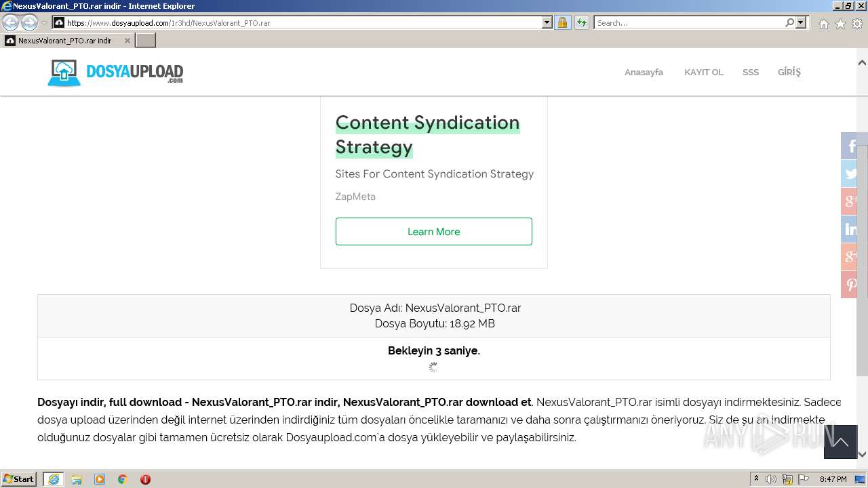Click the Learn More ad button
Viewport: 868px width, 488px height.
tap(434, 232)
